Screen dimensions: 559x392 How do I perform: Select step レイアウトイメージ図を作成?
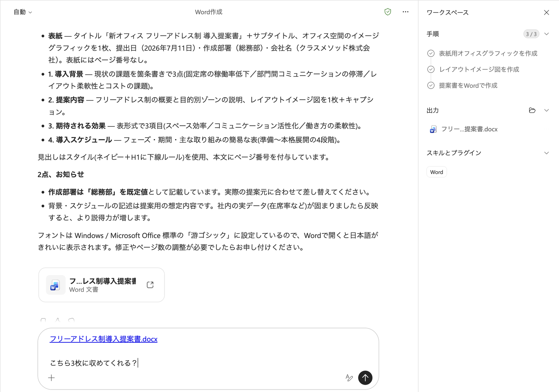click(473, 70)
